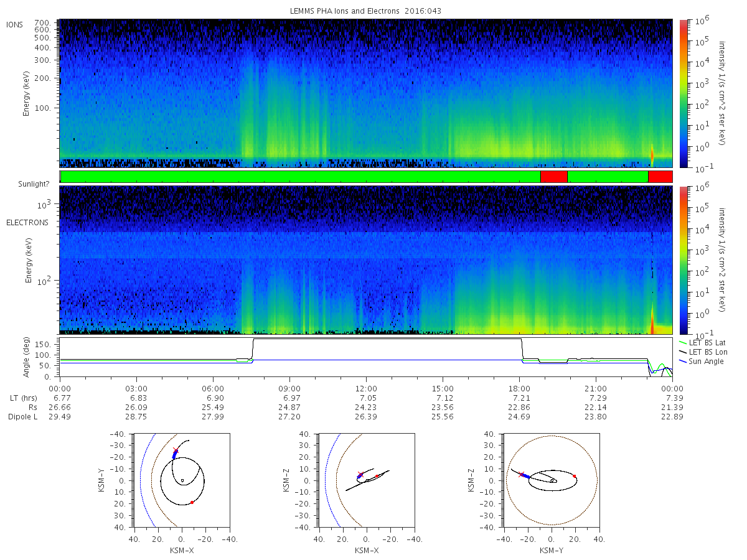
Task: Click the ion intensity color bar
Action: tap(684, 93)
